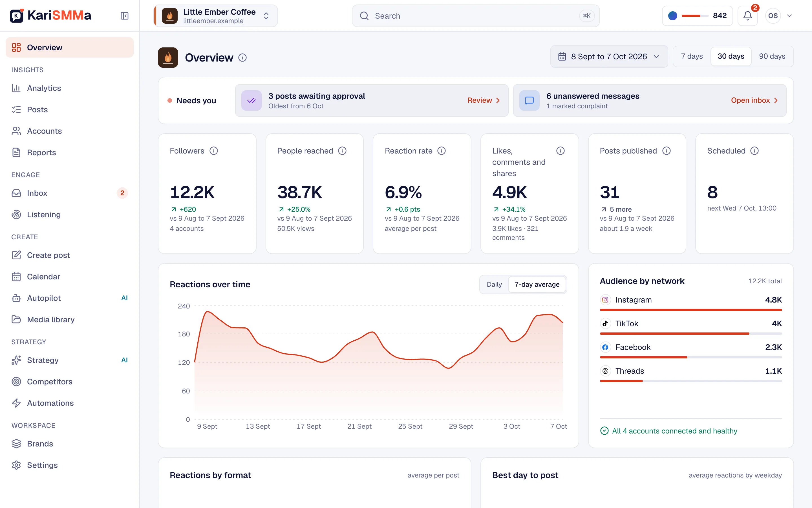Open Media library in the sidebar
The image size is (812, 508).
pyautogui.click(x=69, y=319)
